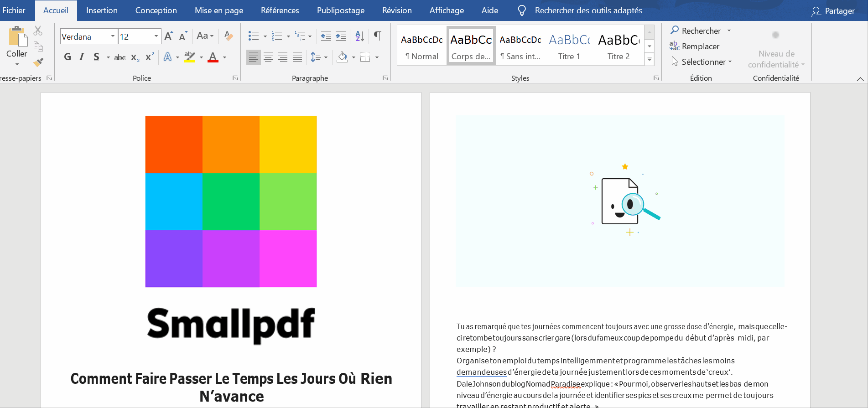The image size is (868, 408).
Task: Open the Fichier tab
Action: [14, 10]
